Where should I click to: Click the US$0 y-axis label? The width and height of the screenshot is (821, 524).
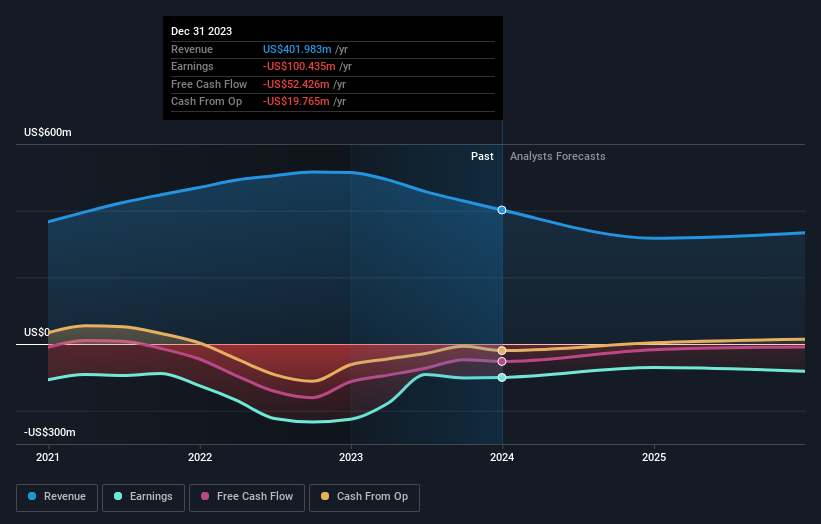(x=37, y=332)
